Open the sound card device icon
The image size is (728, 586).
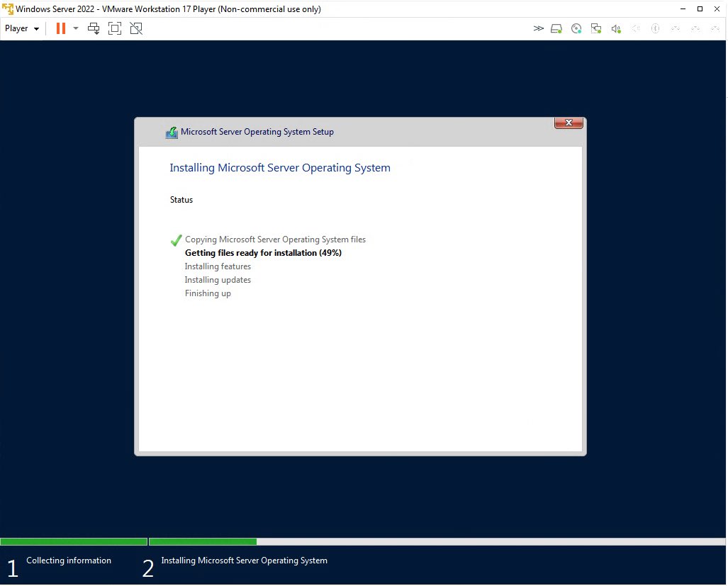click(x=616, y=29)
